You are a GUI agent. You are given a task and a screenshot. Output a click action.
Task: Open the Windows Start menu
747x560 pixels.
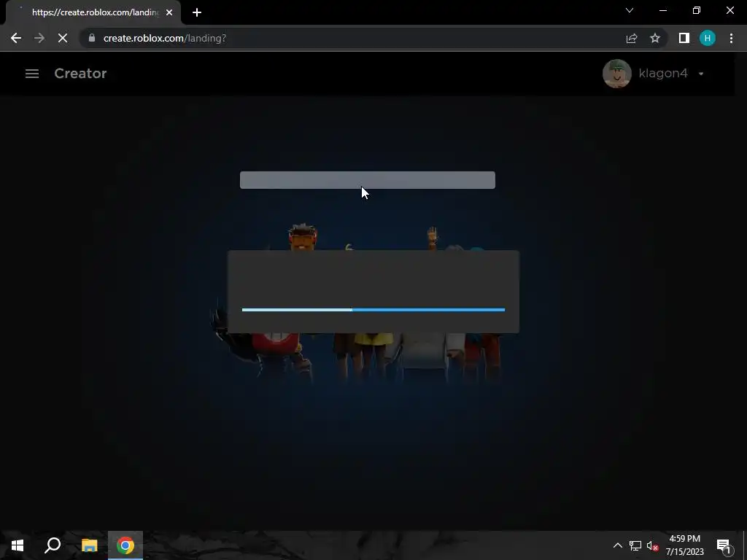(x=18, y=545)
